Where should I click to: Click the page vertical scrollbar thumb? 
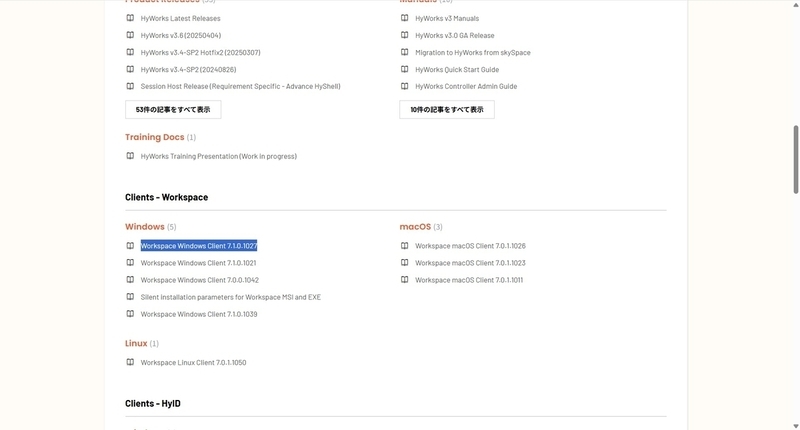tap(795, 160)
